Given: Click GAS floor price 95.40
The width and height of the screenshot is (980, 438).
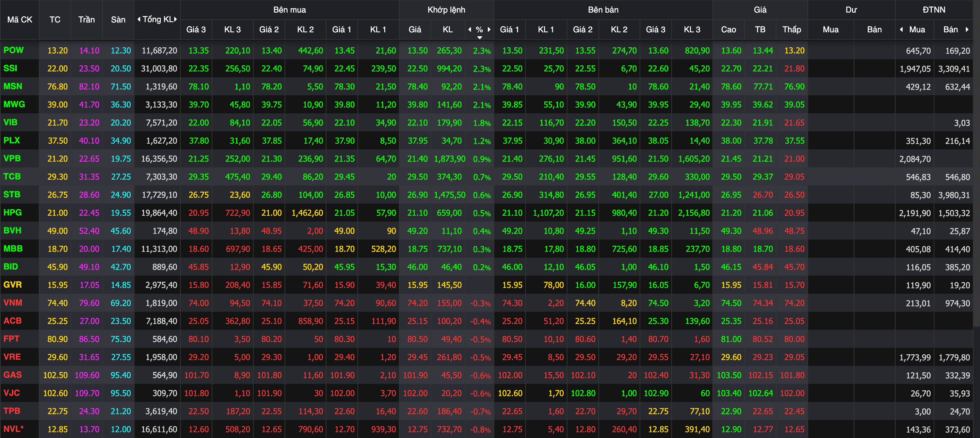Looking at the screenshot, I should coord(121,375).
